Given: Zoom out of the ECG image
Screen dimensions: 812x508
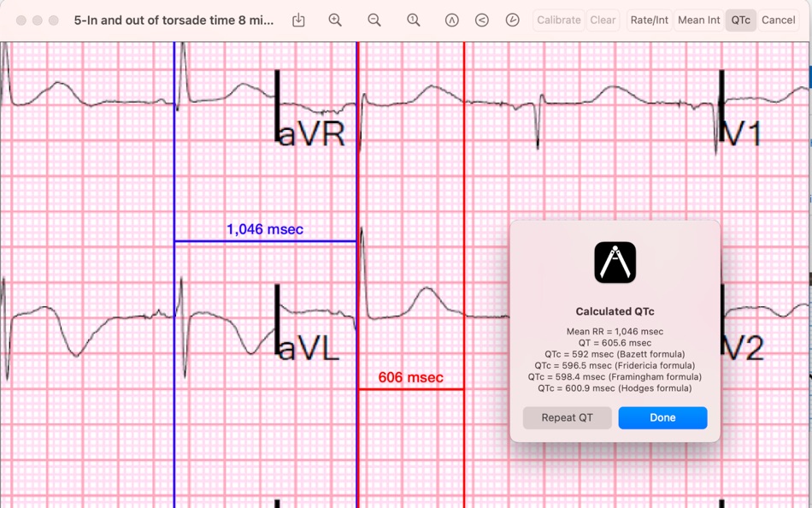Looking at the screenshot, I should (x=374, y=19).
